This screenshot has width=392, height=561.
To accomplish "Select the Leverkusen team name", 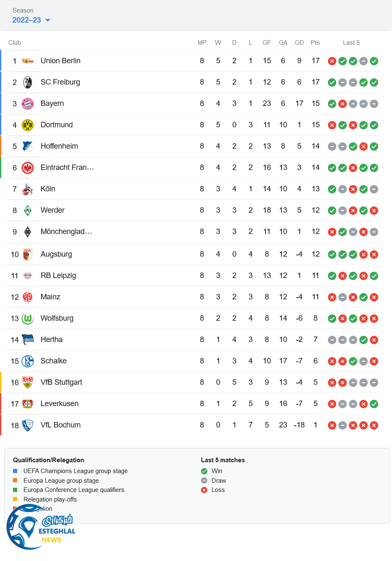I will pyautogui.click(x=59, y=404).
